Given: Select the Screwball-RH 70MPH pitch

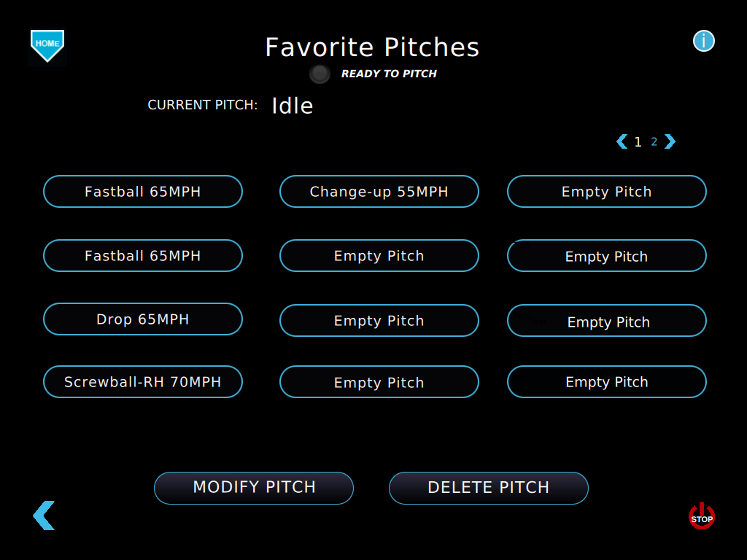Looking at the screenshot, I should [142, 382].
